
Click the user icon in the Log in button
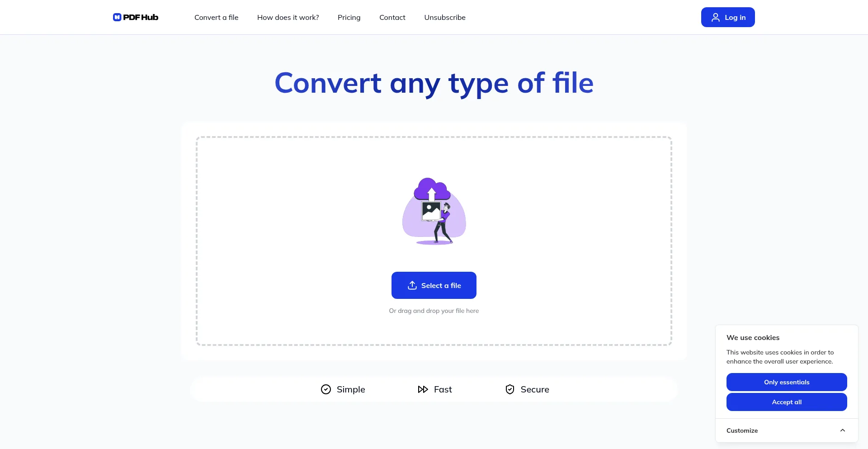point(715,17)
